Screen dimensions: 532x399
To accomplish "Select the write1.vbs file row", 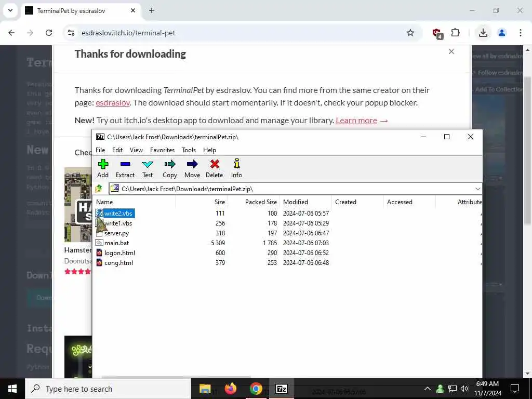I will click(288, 223).
